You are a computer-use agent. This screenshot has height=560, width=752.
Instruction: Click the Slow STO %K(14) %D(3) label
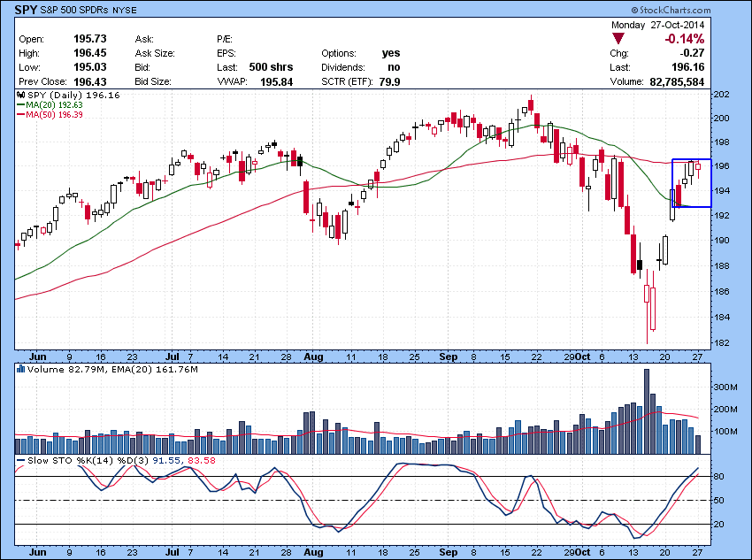click(x=88, y=460)
